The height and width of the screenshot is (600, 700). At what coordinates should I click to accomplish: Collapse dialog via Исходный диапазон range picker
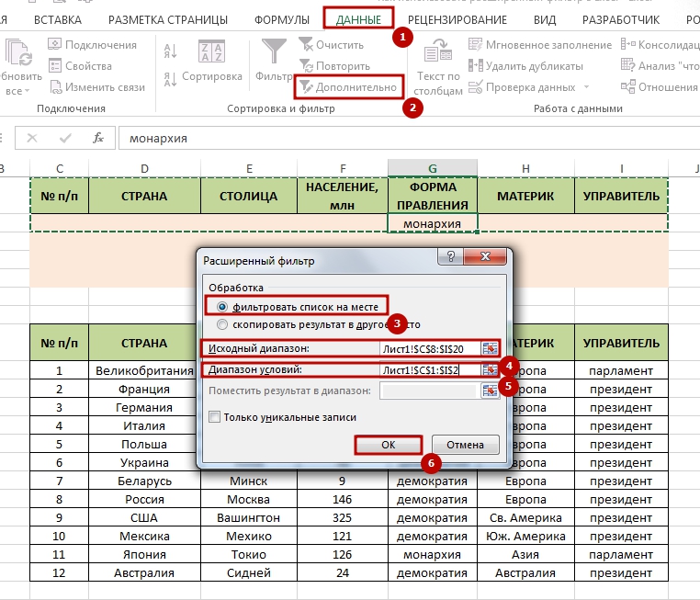coord(490,348)
